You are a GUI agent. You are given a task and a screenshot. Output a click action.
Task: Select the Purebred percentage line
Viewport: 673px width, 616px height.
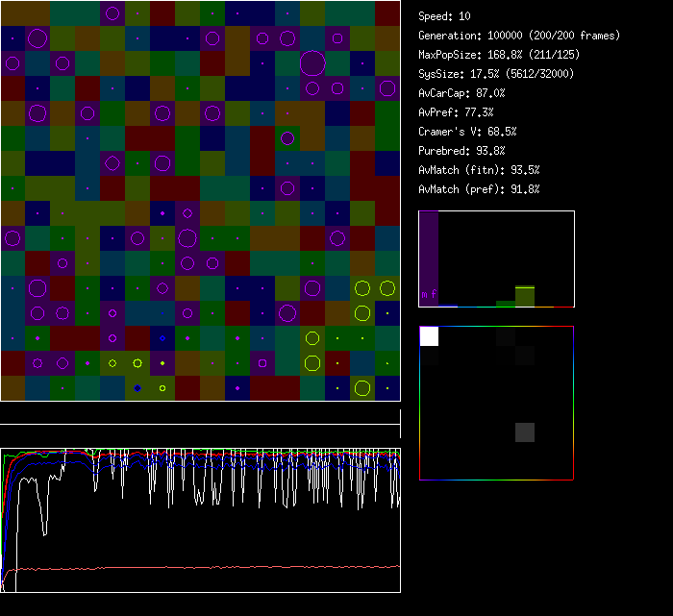click(x=461, y=151)
